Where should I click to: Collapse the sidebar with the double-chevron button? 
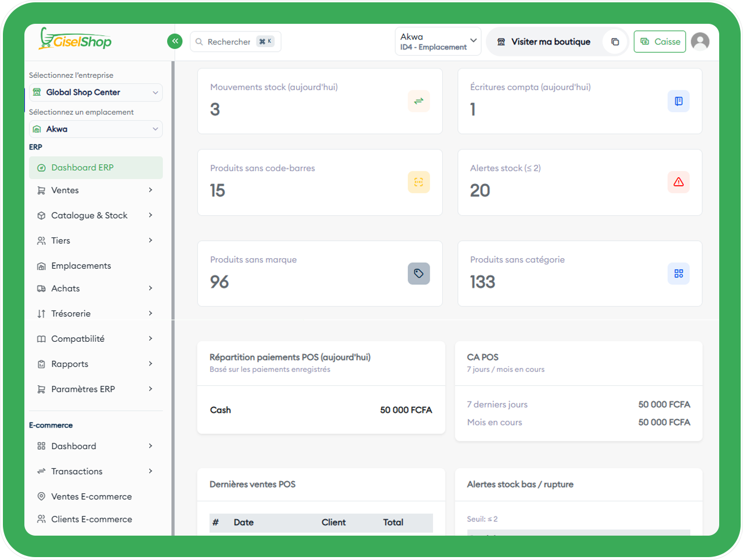[x=175, y=41]
